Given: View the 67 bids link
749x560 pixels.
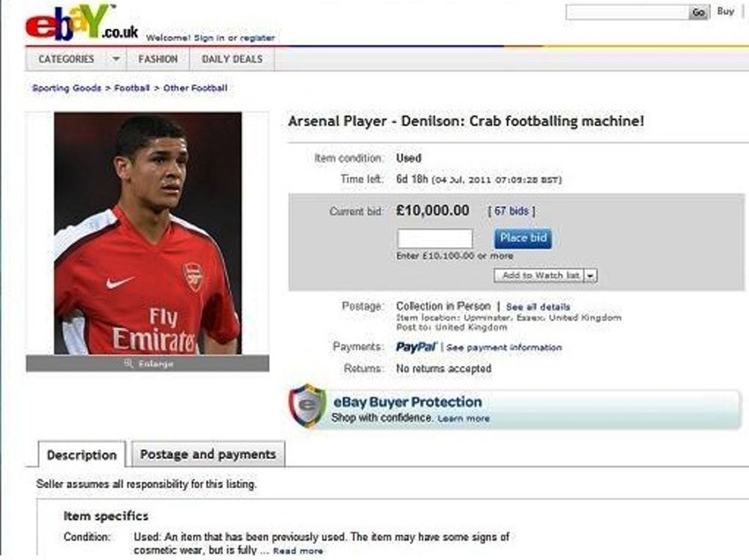Looking at the screenshot, I should click(511, 211).
